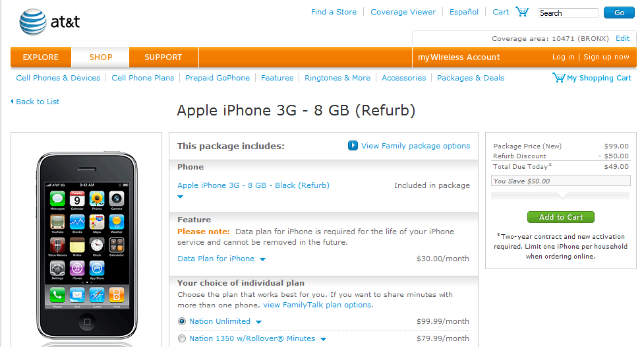Image resolution: width=644 pixels, height=347 pixels.
Task: Click the blue Go search button
Action: pyautogui.click(x=619, y=13)
